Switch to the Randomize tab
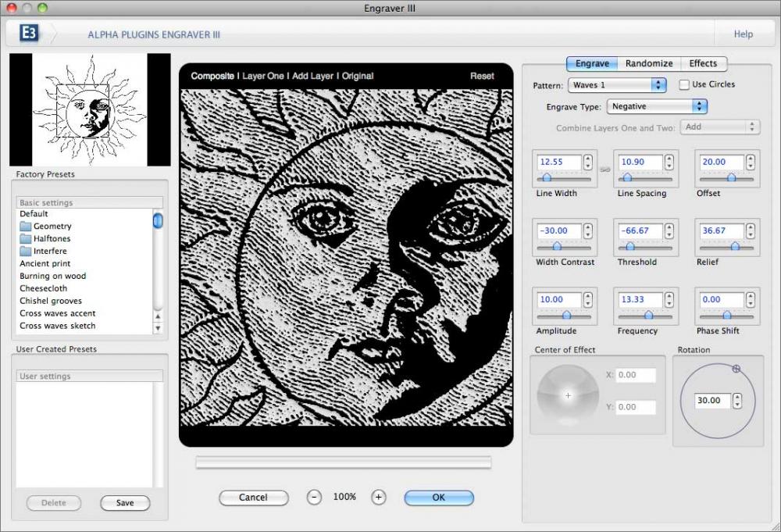The image size is (781, 532). [649, 63]
